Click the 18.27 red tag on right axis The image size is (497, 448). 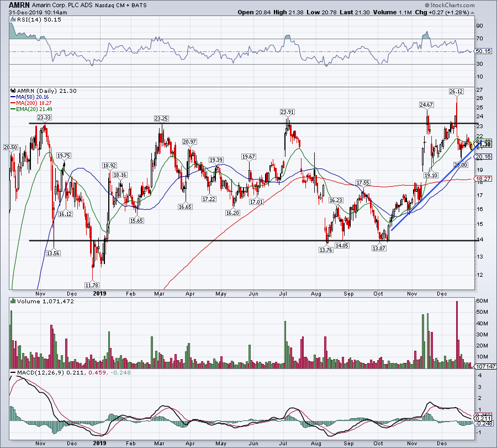pos(483,179)
